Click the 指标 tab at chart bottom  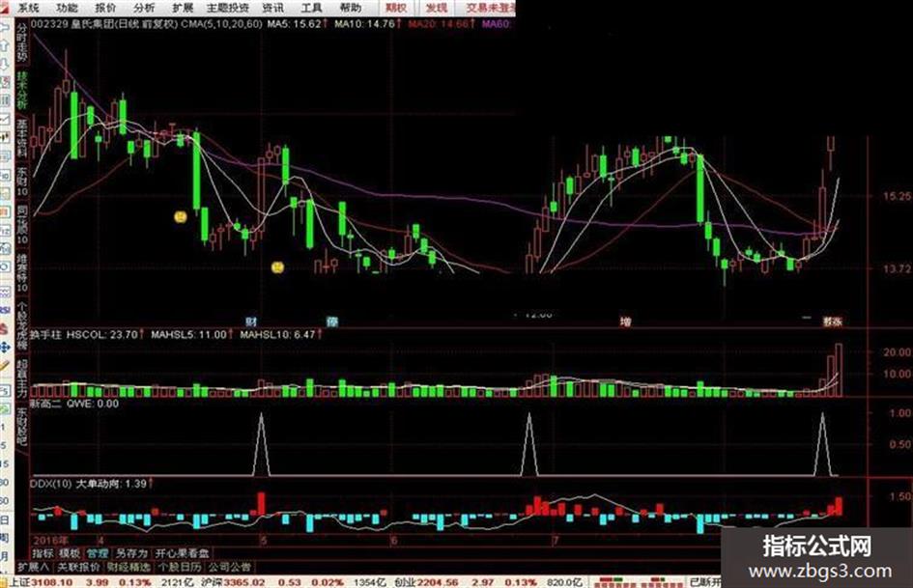tap(43, 553)
